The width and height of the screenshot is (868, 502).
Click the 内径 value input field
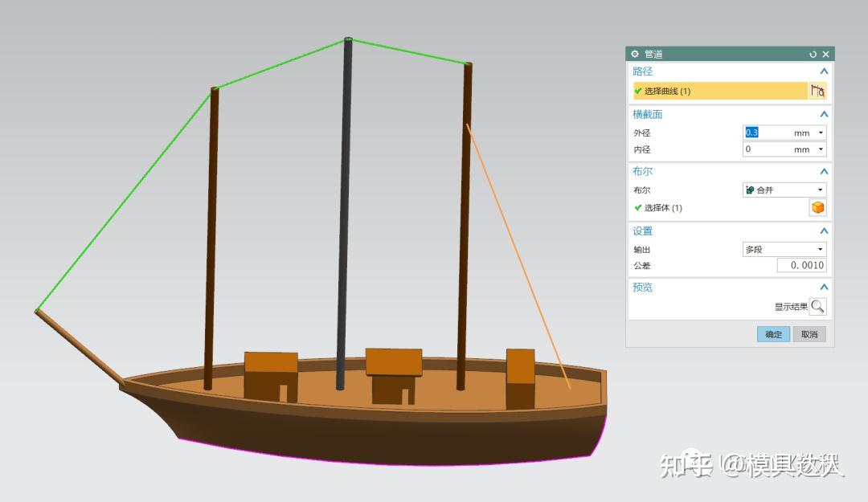(x=766, y=149)
